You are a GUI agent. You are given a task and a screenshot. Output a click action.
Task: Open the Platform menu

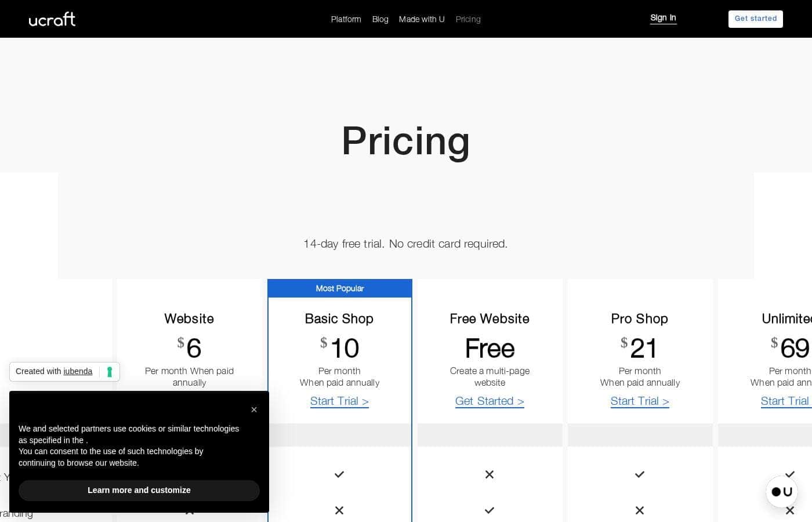(346, 19)
